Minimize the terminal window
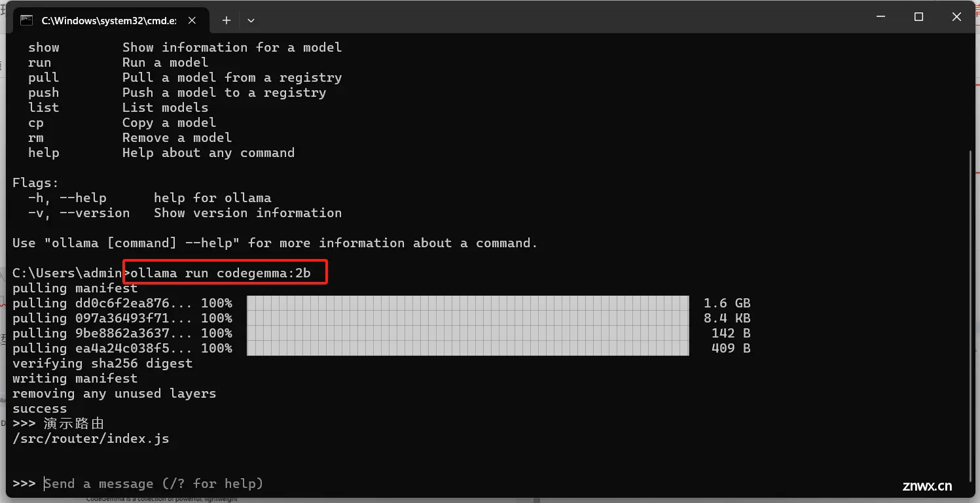Viewport: 980px width, 503px height. pos(881,17)
